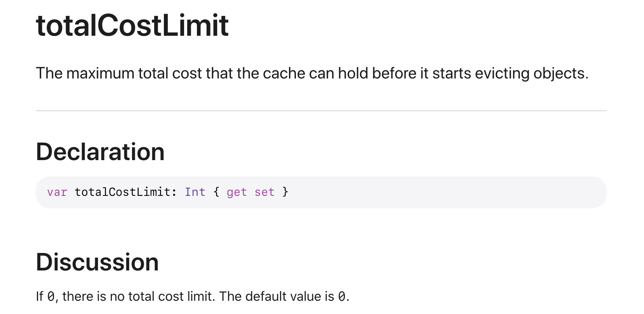Image resolution: width=644 pixels, height=314 pixels.
Task: Click the word cache in the summary
Action: point(284,73)
